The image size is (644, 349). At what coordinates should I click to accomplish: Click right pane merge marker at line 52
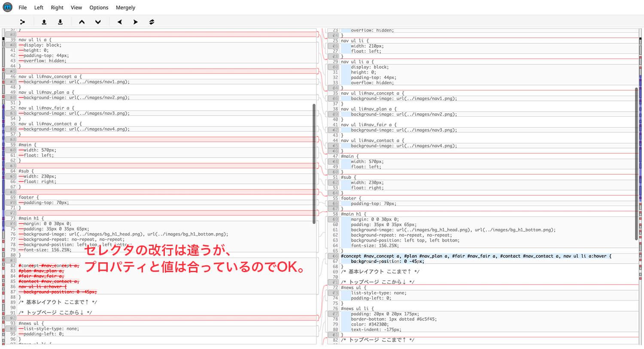(334, 182)
